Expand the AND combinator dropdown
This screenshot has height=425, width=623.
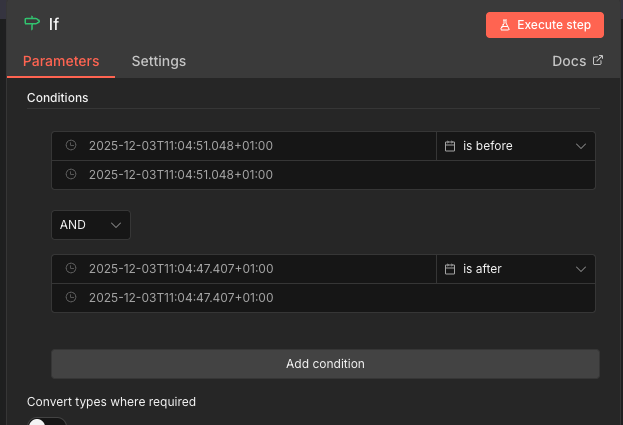click(x=91, y=225)
